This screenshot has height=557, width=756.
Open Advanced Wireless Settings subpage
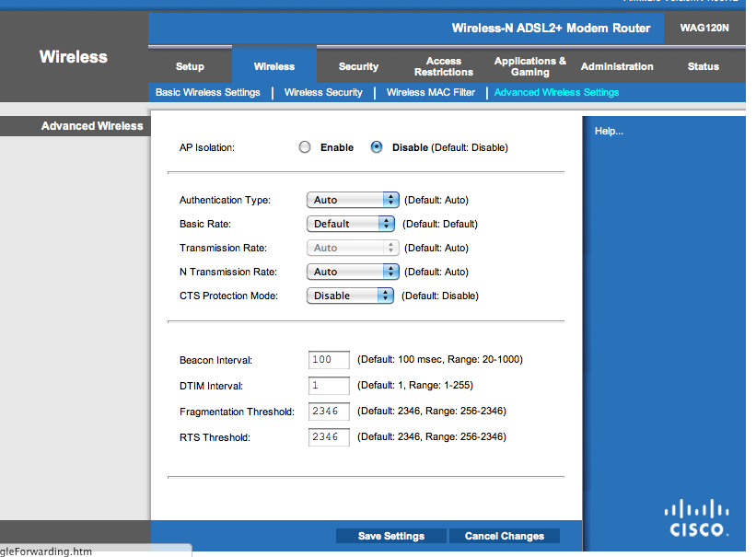[x=556, y=92]
